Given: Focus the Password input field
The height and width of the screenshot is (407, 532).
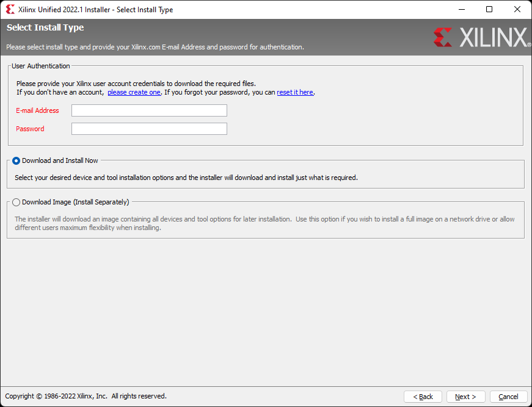Looking at the screenshot, I should (149, 129).
